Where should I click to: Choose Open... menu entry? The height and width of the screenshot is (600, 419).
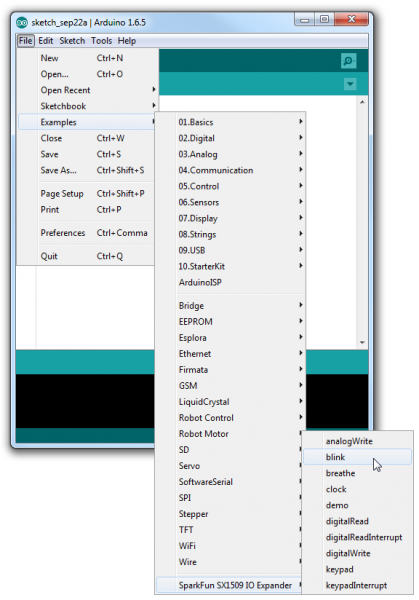coord(88,74)
